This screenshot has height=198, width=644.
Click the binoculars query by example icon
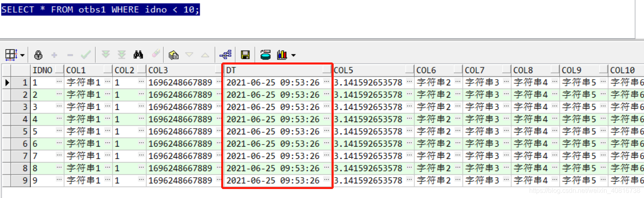tap(138, 55)
